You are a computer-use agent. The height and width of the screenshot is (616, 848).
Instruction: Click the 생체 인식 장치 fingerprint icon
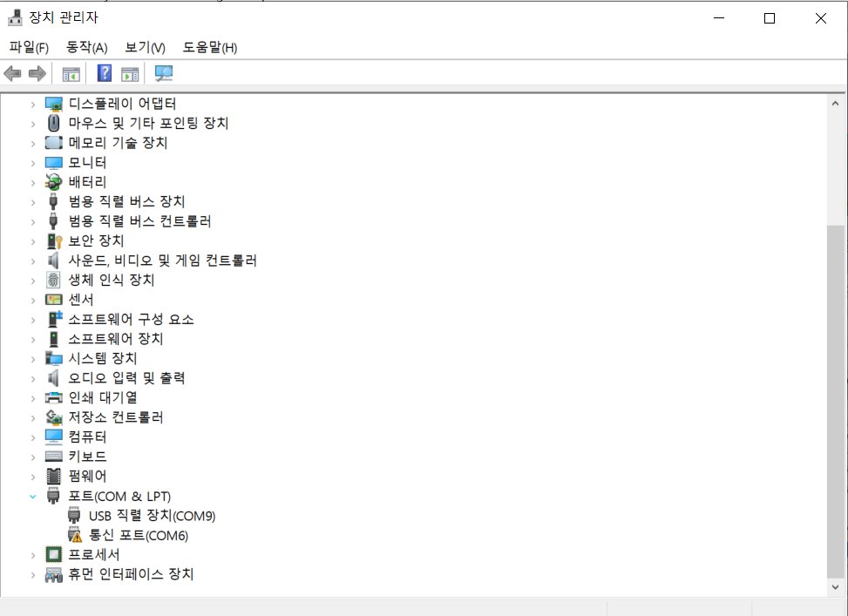click(x=54, y=280)
